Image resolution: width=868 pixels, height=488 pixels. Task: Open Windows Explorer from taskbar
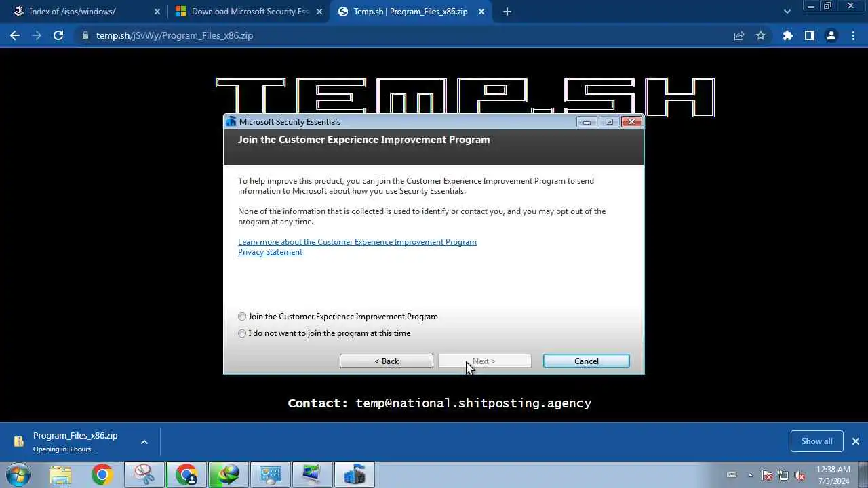tap(60, 474)
